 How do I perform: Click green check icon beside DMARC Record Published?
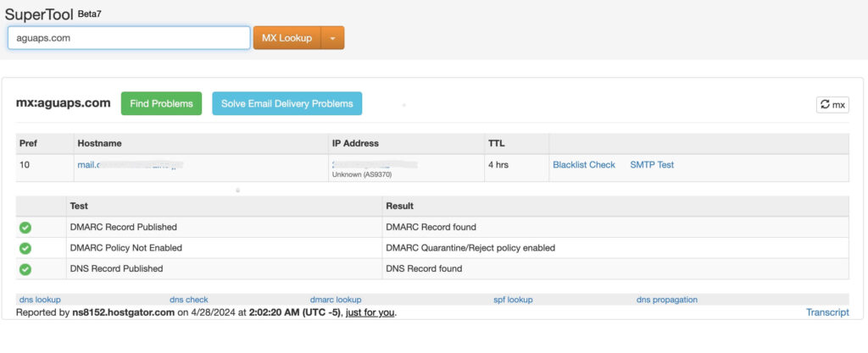tap(25, 227)
